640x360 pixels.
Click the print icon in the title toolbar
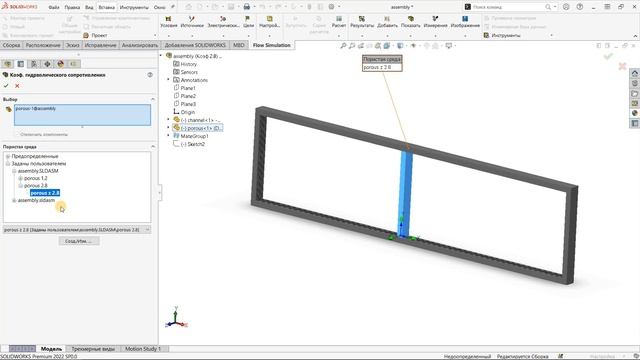coord(247,7)
